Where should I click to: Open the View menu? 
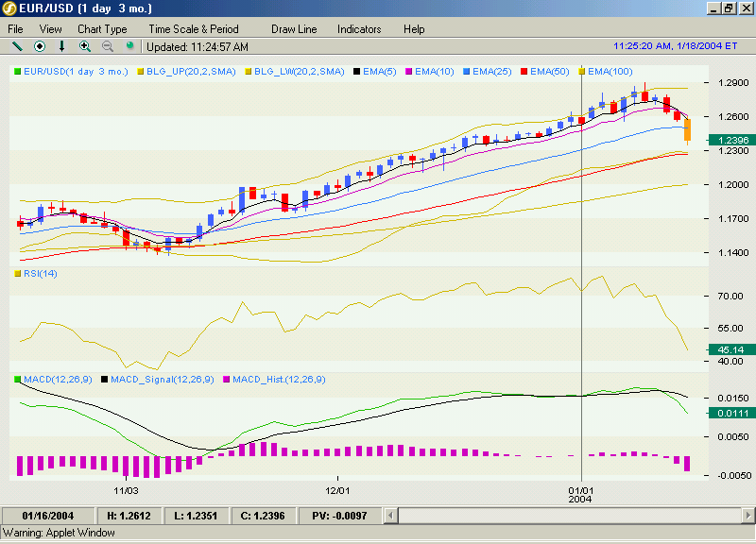coord(50,29)
